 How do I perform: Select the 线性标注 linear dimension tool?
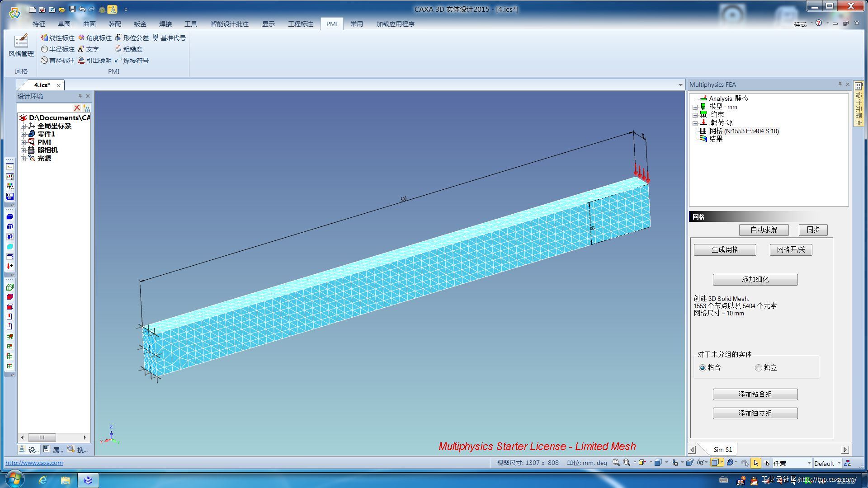(x=57, y=38)
